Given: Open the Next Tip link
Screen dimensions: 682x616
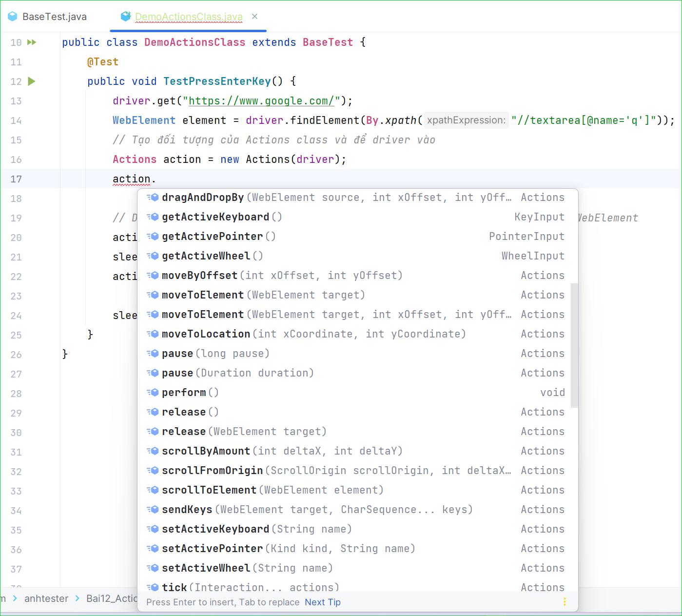Looking at the screenshot, I should pos(323,602).
